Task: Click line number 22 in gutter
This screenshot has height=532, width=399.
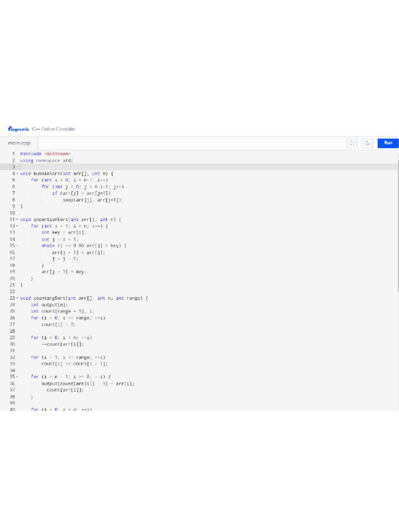Action: pyautogui.click(x=12, y=291)
